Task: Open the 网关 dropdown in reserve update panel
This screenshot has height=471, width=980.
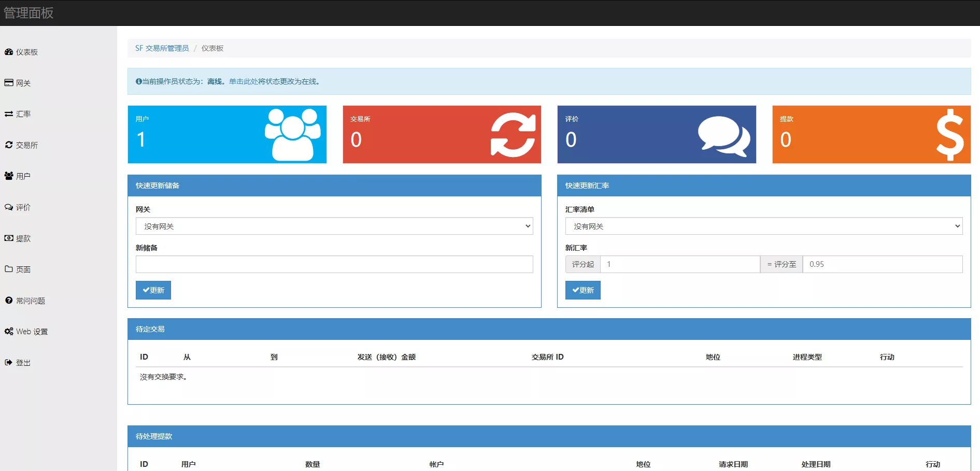Action: pos(334,226)
